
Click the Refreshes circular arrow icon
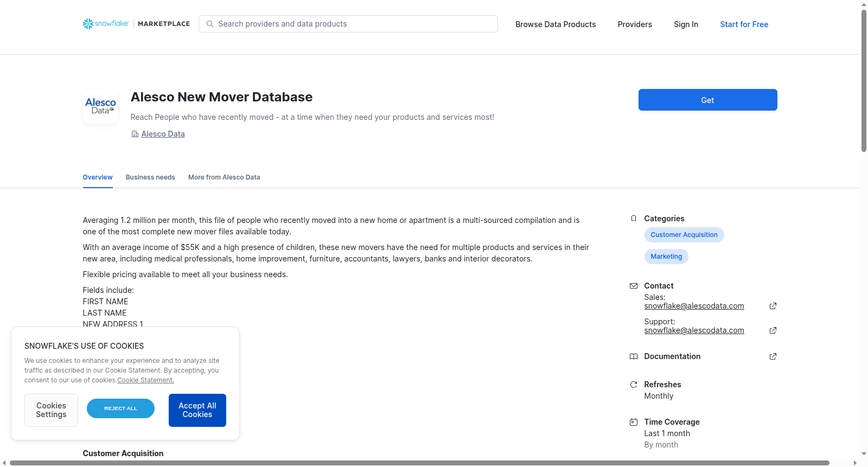(x=634, y=385)
